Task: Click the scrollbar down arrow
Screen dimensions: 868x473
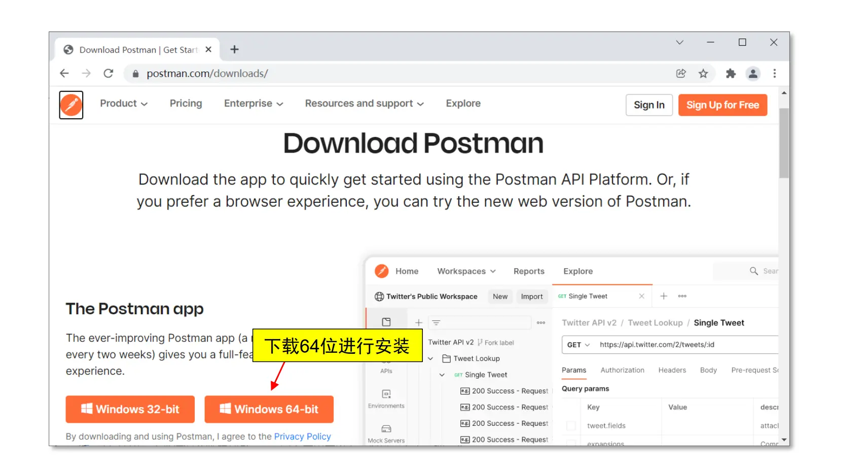Action: point(784,440)
